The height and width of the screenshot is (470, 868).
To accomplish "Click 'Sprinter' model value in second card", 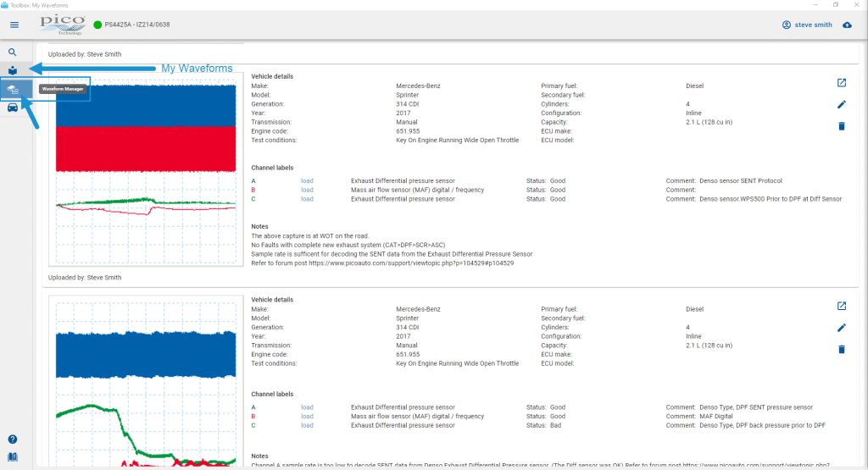I will [408, 318].
